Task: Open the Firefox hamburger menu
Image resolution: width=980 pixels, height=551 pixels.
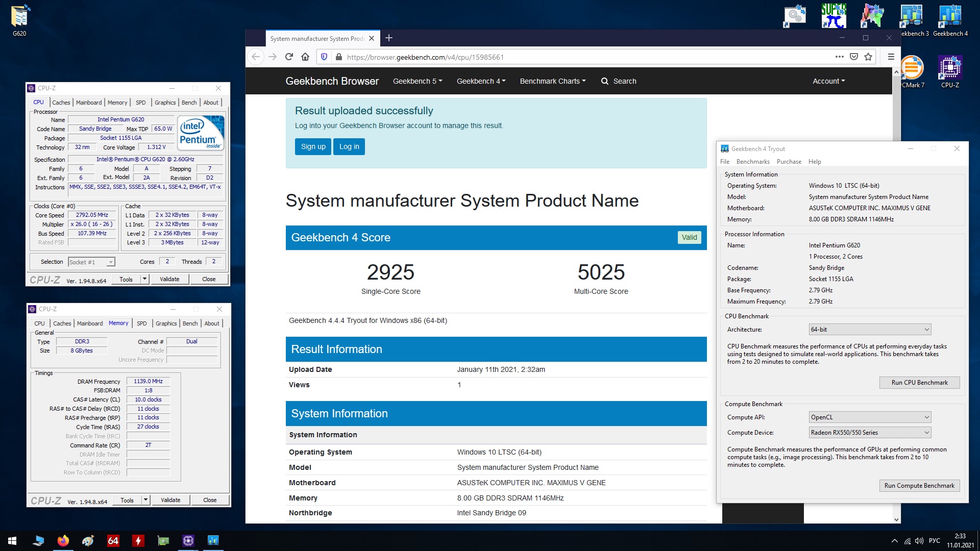Action: click(x=891, y=57)
